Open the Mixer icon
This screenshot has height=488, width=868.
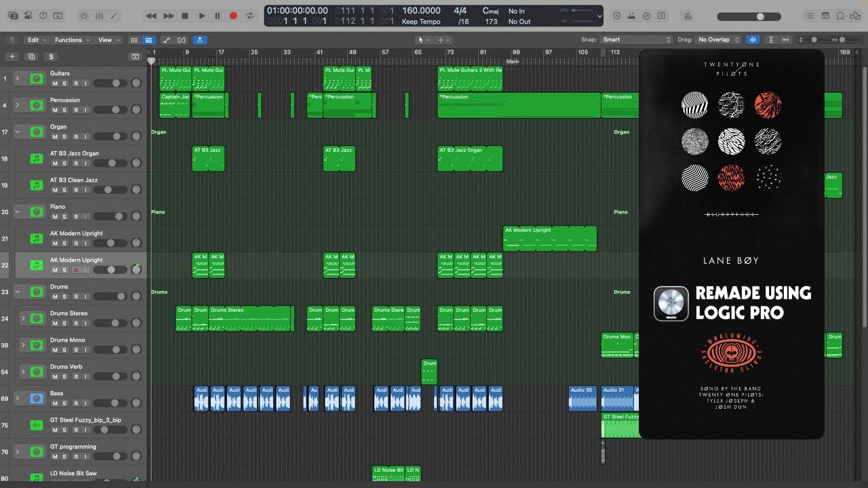(99, 16)
